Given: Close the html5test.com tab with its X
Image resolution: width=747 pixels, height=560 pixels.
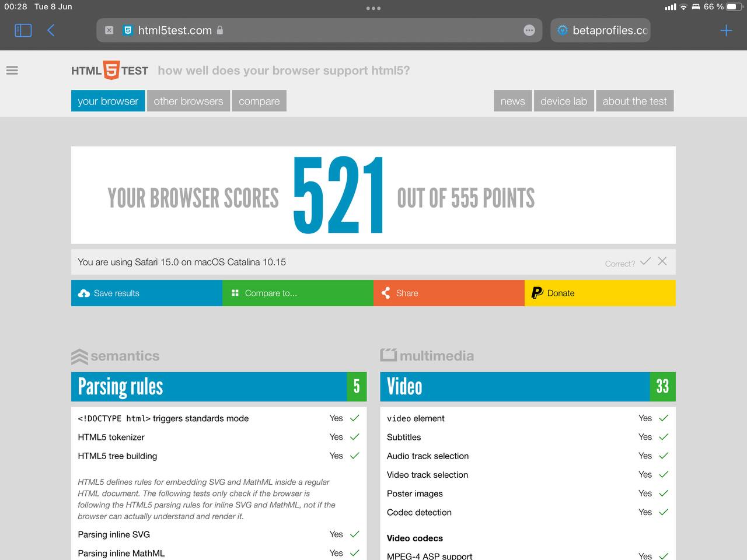Looking at the screenshot, I should (x=109, y=30).
